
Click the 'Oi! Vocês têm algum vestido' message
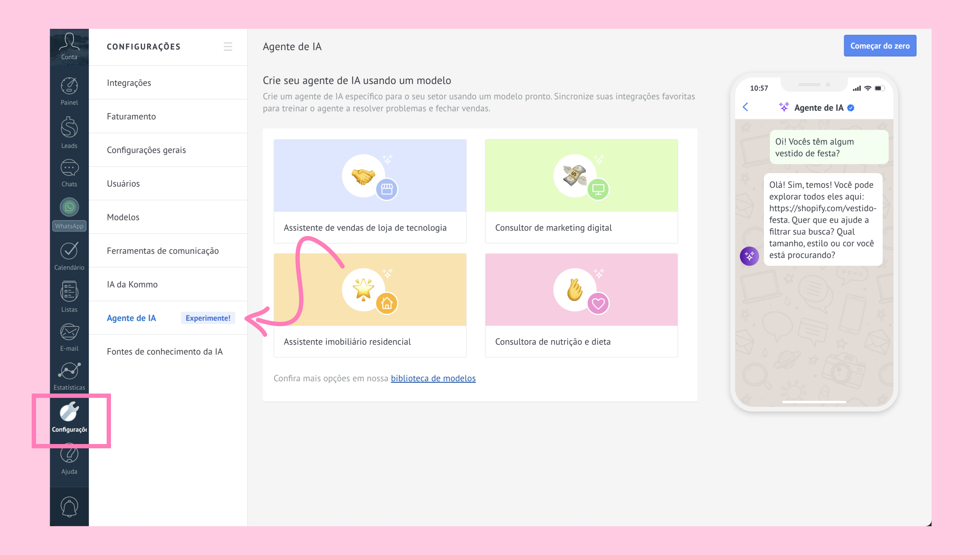pos(829,147)
